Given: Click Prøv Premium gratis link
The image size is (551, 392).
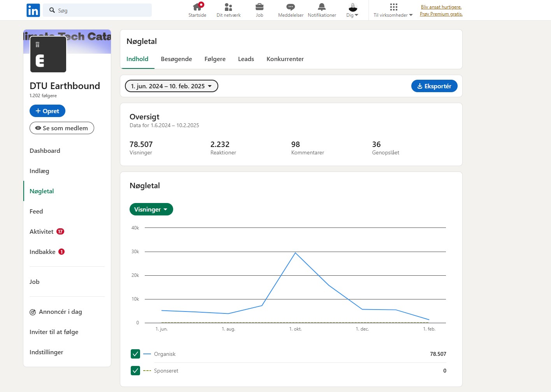Looking at the screenshot, I should coord(441,14).
